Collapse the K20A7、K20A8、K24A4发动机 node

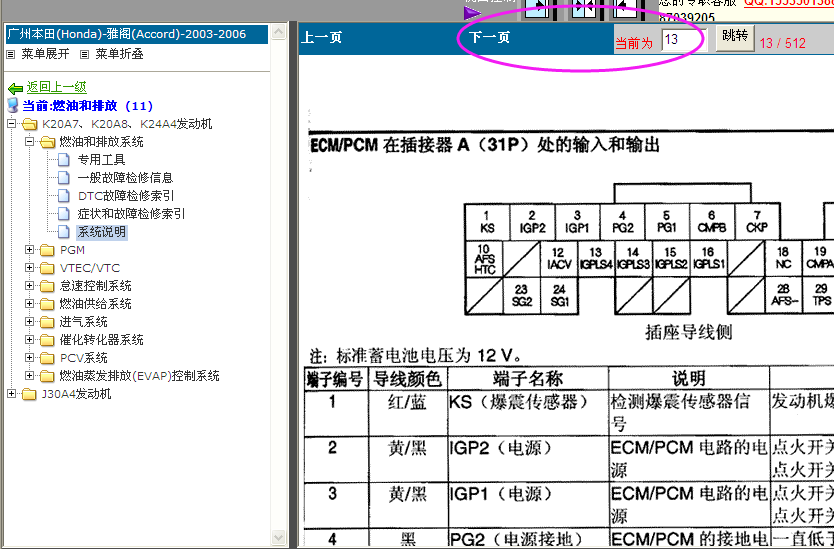pyautogui.click(x=12, y=124)
